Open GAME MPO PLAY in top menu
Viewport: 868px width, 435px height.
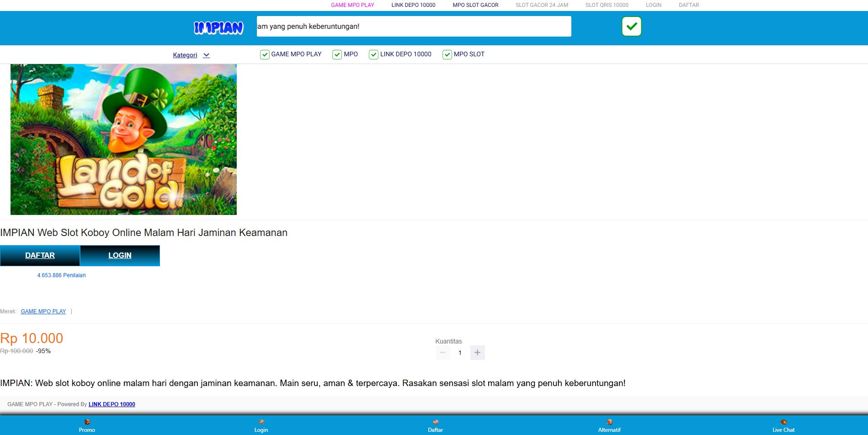[352, 5]
